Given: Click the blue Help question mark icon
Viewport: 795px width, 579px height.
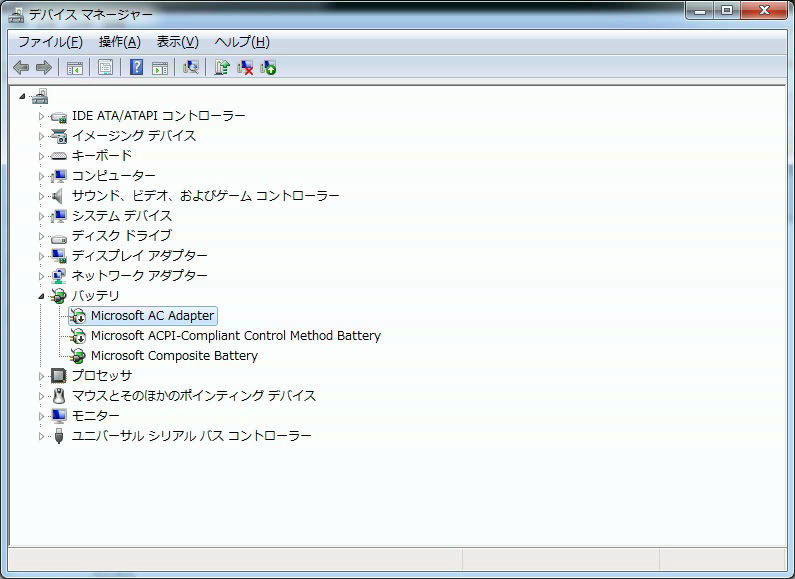Looking at the screenshot, I should [x=136, y=67].
